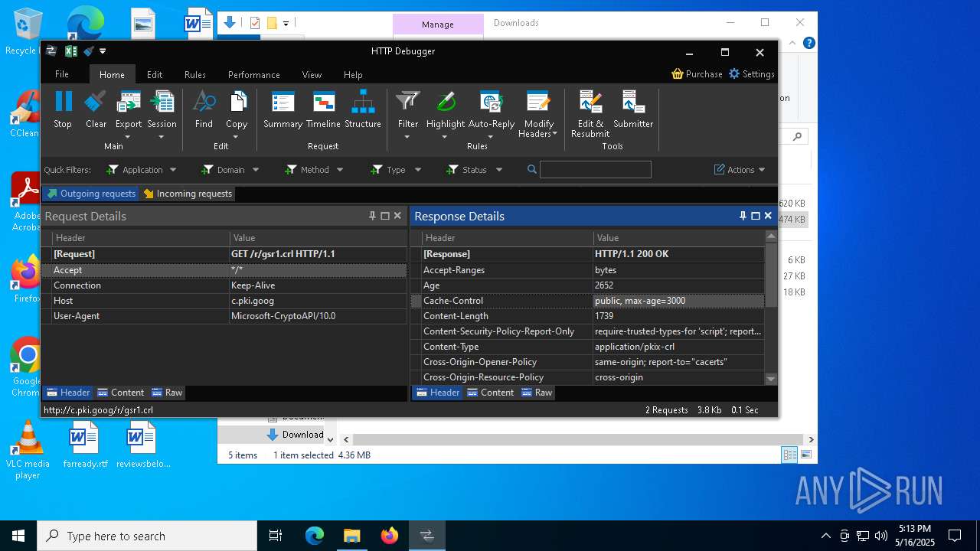The height and width of the screenshot is (551, 980).
Task: Click the Find icon
Action: (x=204, y=101)
